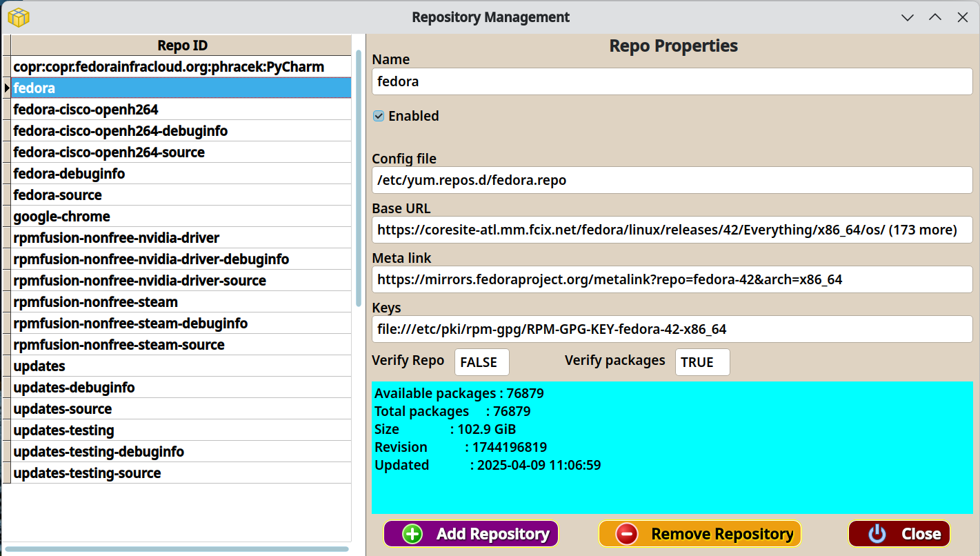Select the updates-source row
This screenshot has height=556, width=980.
coord(181,409)
